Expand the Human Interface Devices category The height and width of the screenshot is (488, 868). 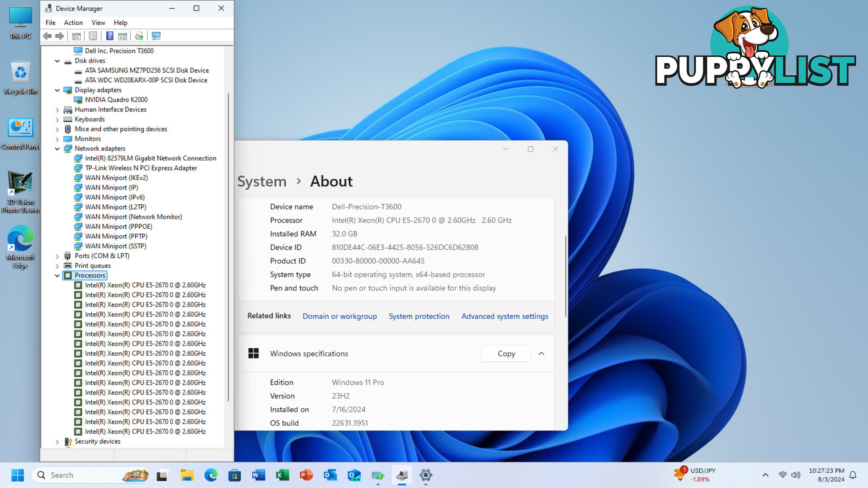(x=57, y=110)
